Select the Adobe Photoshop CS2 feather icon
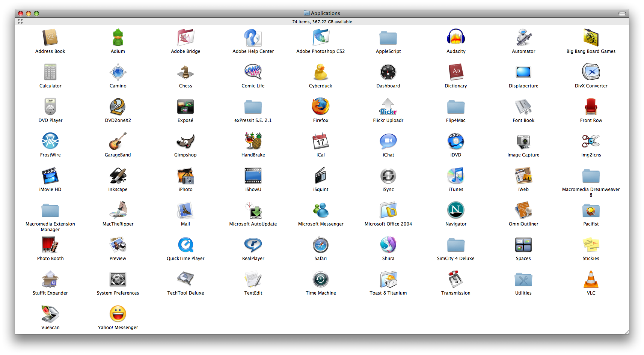 click(x=321, y=38)
